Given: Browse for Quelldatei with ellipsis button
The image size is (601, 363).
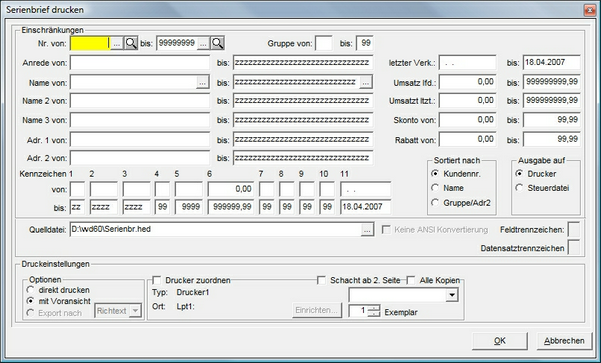Looking at the screenshot, I should tap(367, 230).
